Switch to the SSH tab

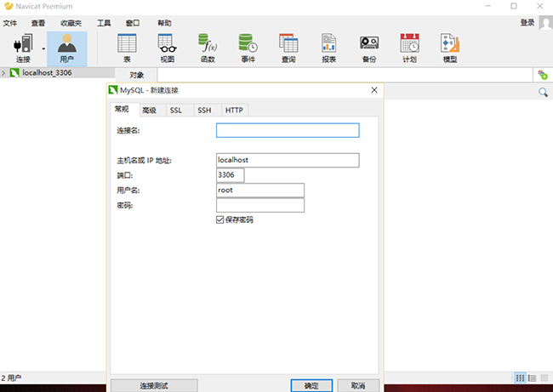204,111
